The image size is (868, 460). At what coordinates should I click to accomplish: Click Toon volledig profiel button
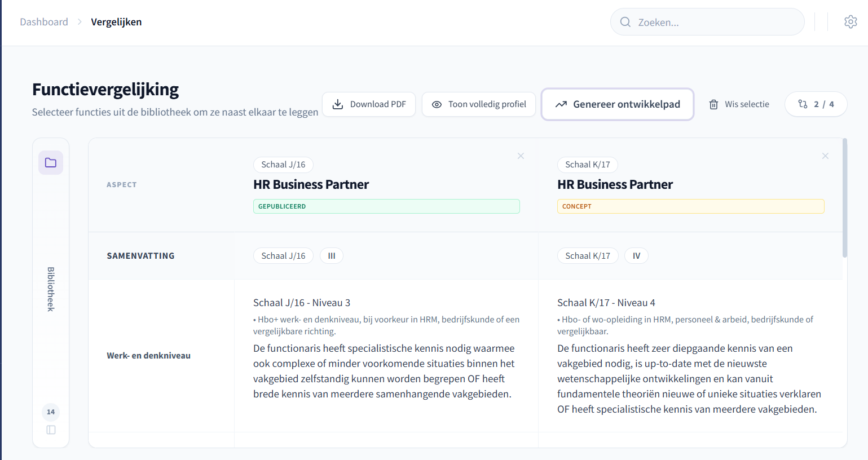pyautogui.click(x=479, y=104)
